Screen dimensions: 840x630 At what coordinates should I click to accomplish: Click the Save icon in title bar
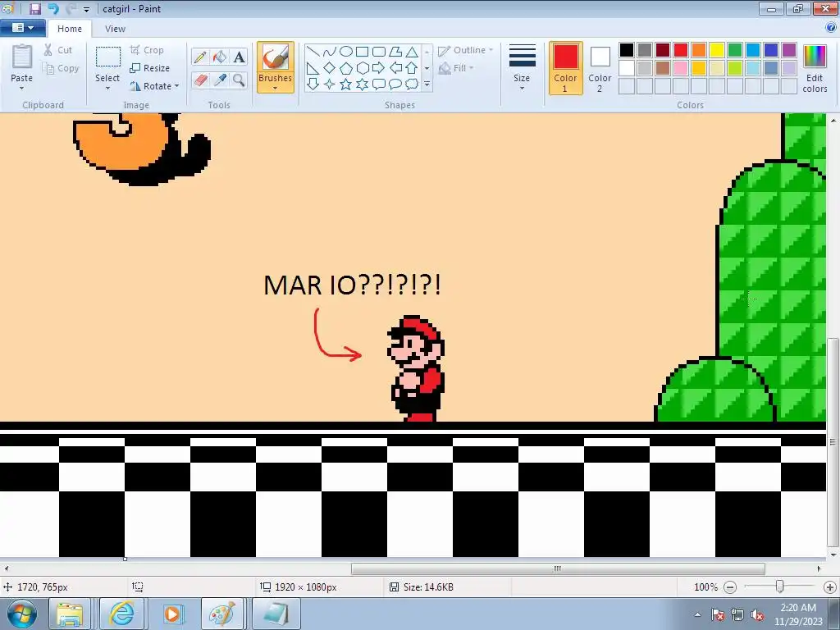35,8
